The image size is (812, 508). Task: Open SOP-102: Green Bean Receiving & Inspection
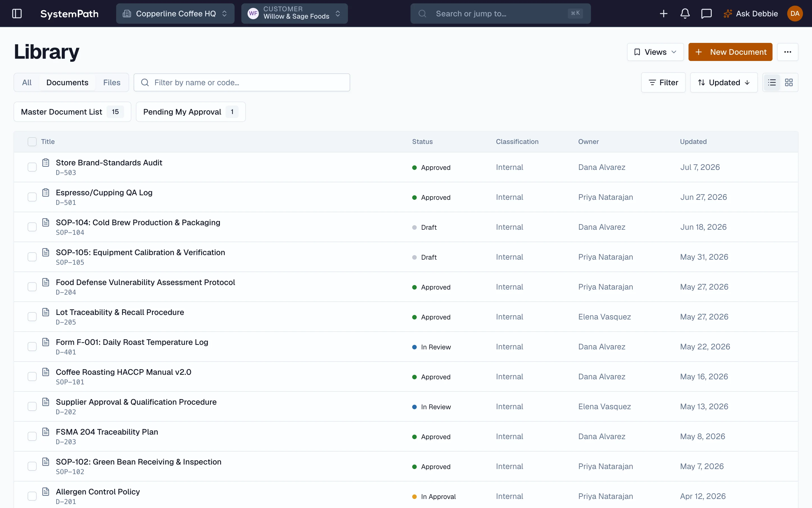tap(139, 462)
